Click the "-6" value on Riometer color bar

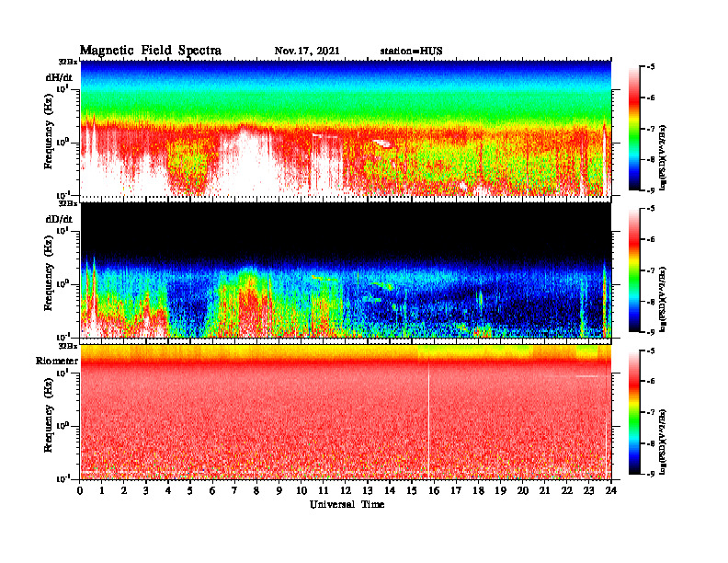[652, 382]
